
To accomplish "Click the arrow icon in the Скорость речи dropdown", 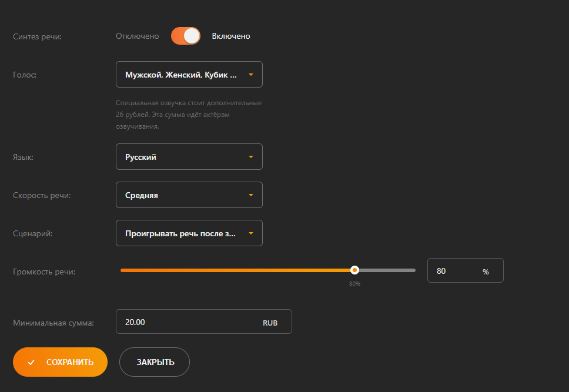I will (251, 195).
